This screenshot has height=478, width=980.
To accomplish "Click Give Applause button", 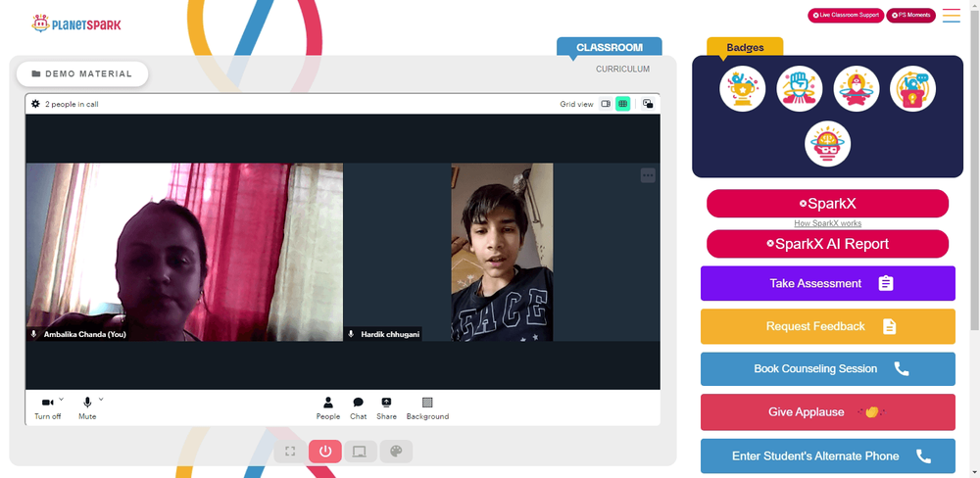I will pos(827,411).
